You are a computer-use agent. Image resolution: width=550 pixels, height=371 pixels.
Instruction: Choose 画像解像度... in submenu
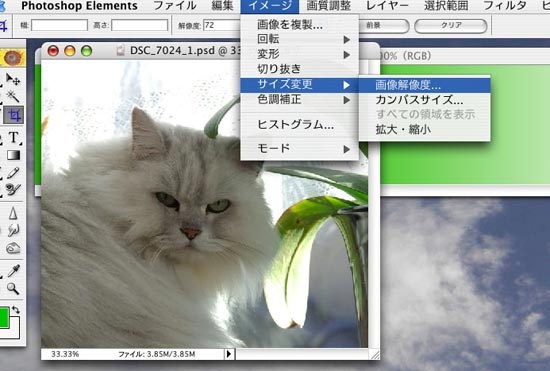point(424,85)
